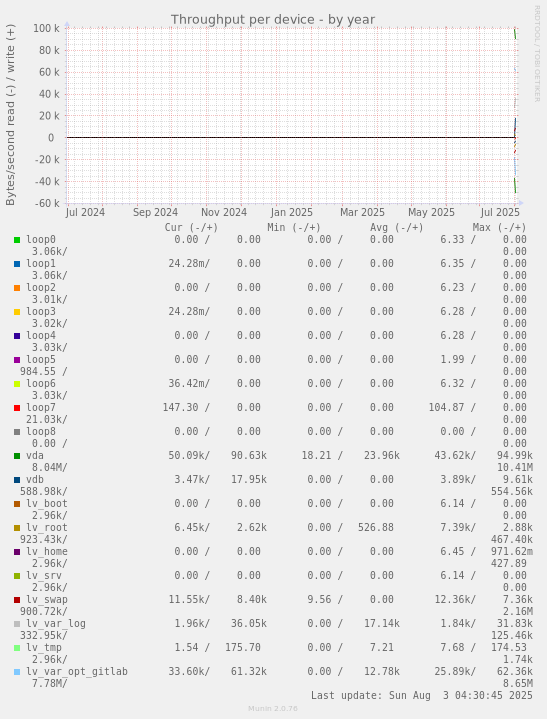Click the 'Nov 2024' x-axis label
This screenshot has width=547, height=719.
(x=224, y=213)
